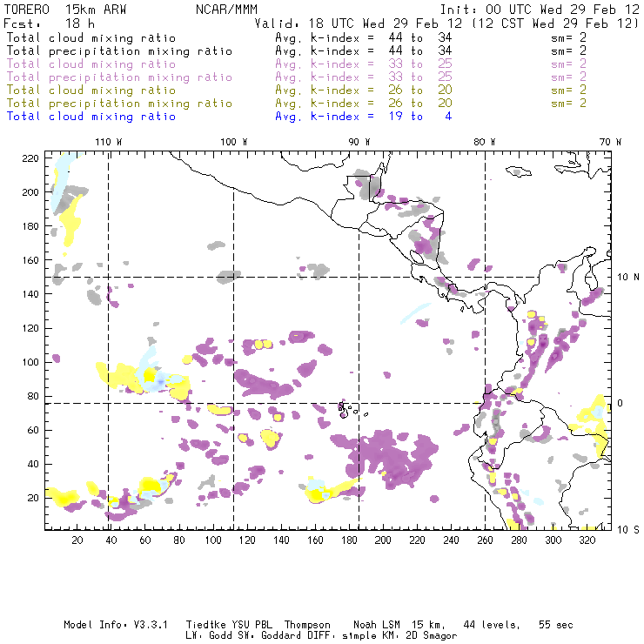Viewport: 644px width, 644px height.
Task: Click purple 'Total cloud mixing ratio' legend entry
Action: [x=91, y=64]
